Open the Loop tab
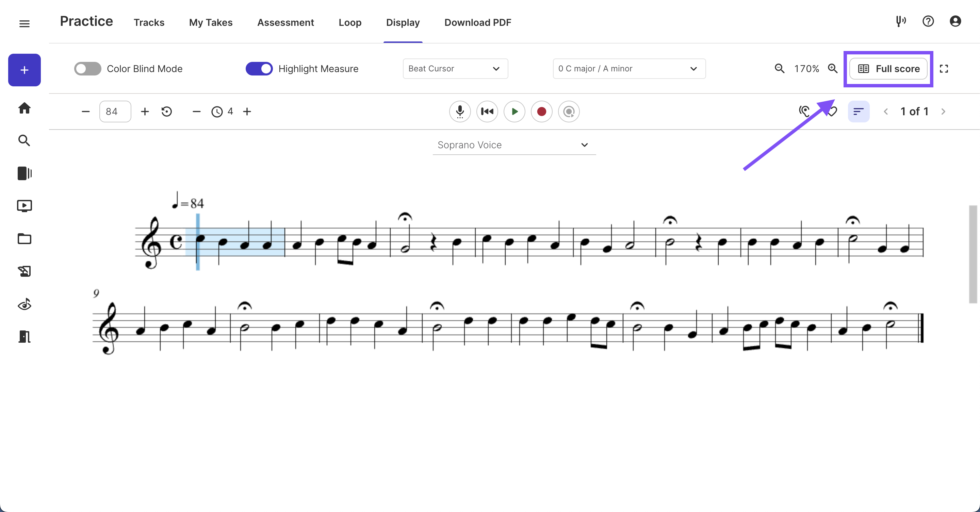980x512 pixels. click(x=349, y=22)
